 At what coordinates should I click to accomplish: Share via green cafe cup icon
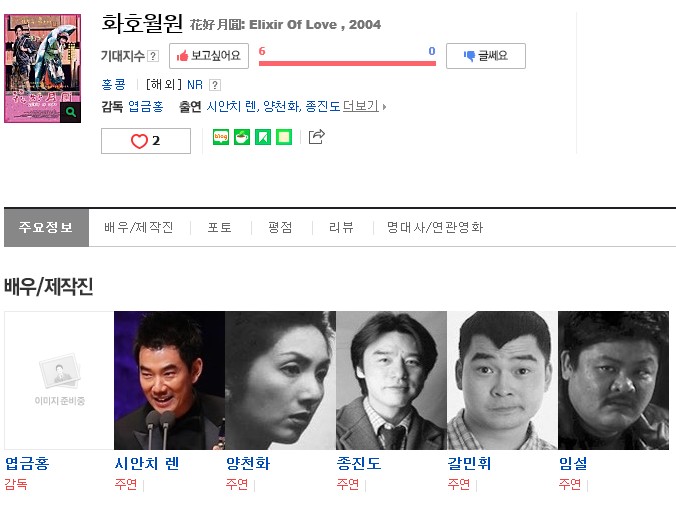(x=242, y=137)
